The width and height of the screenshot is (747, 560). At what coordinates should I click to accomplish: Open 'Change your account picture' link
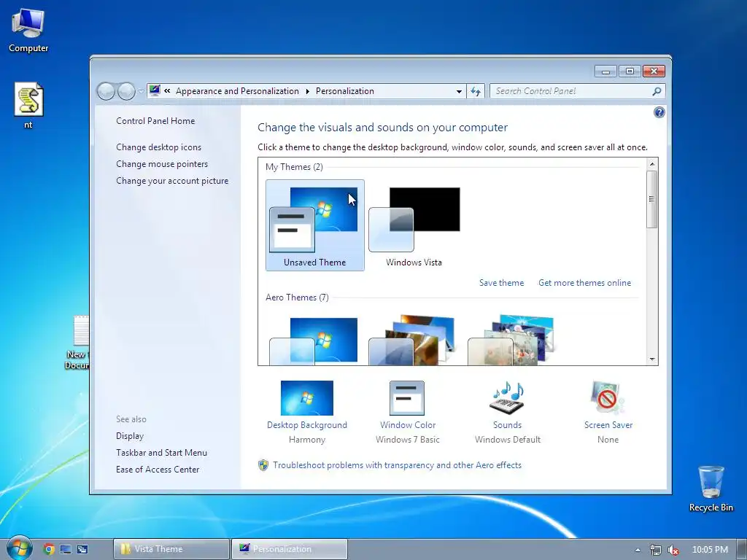coord(172,181)
